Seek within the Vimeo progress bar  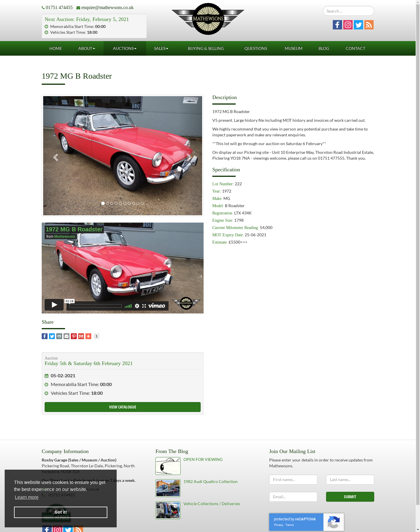tap(95, 306)
